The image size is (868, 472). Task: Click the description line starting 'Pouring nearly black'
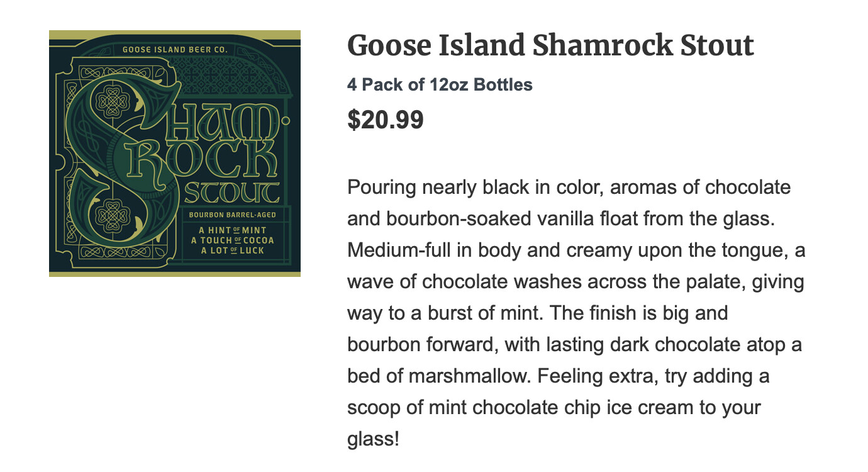click(569, 188)
